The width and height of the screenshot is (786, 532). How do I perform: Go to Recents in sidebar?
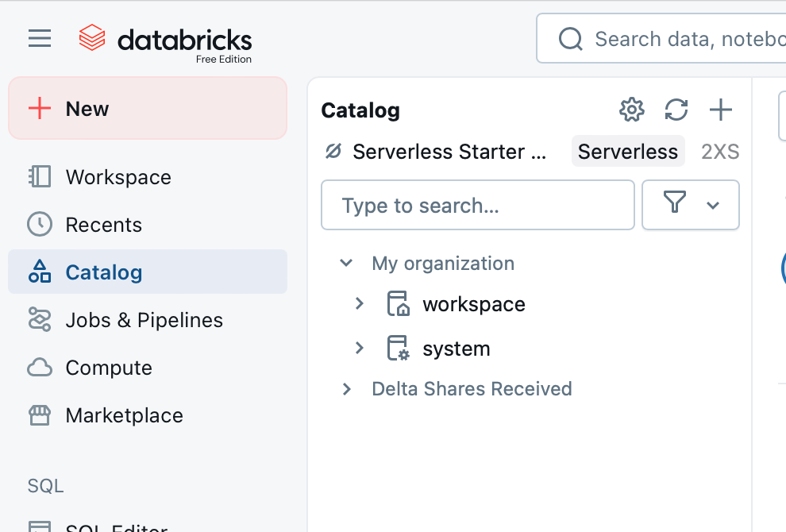coord(103,225)
